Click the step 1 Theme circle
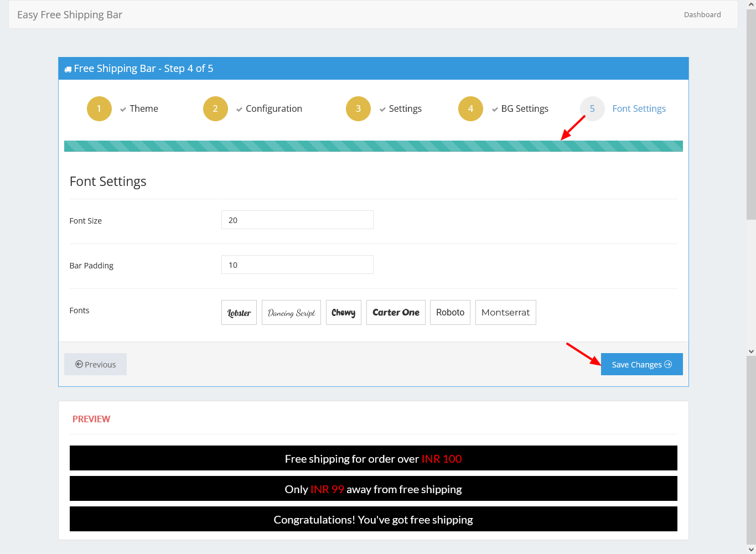The image size is (756, 554). [x=99, y=108]
